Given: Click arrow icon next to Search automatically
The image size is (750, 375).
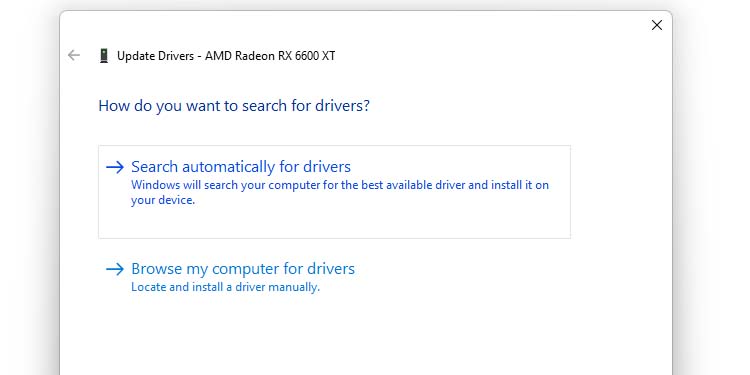Looking at the screenshot, I should (x=115, y=167).
